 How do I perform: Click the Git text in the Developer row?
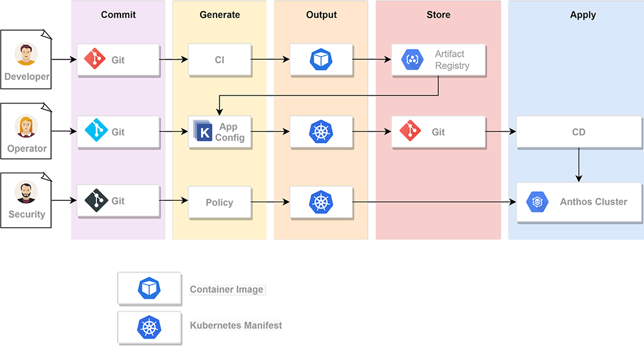pyautogui.click(x=118, y=60)
